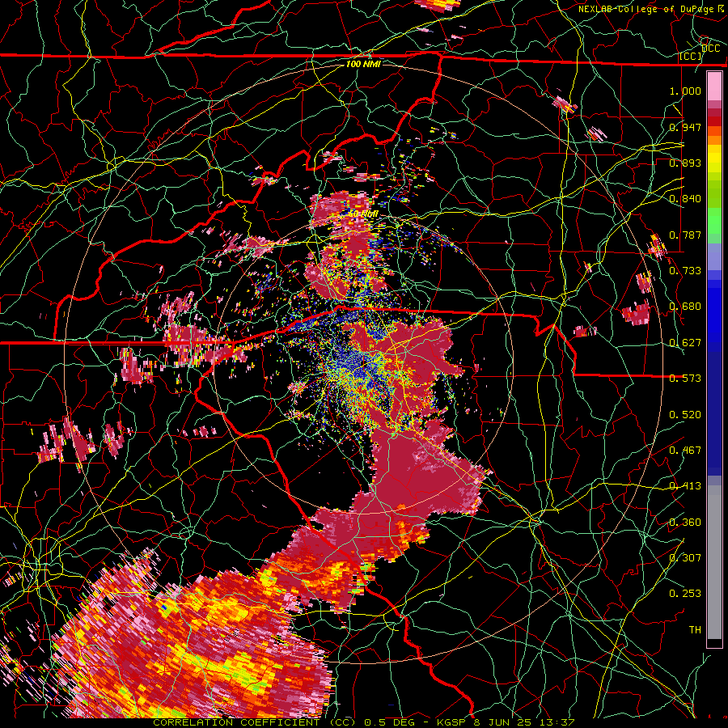
Task: Click the [CC] legend heading
Action: click(x=691, y=56)
